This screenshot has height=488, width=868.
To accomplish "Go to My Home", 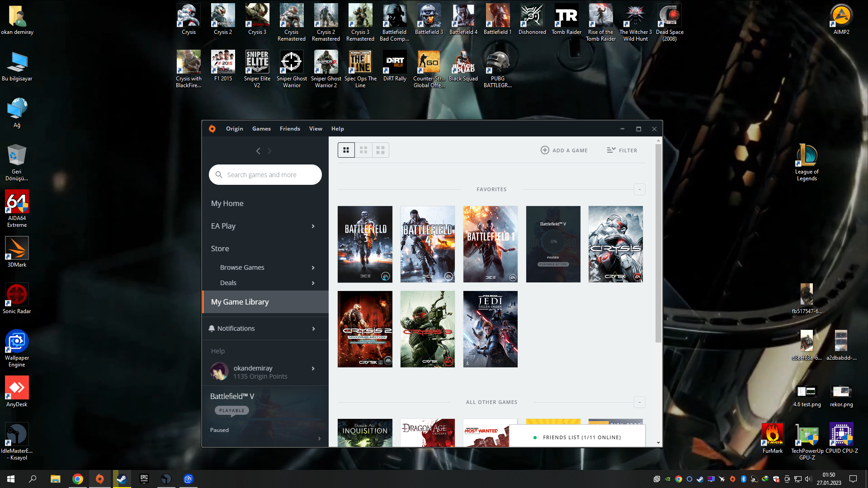I will click(x=227, y=203).
